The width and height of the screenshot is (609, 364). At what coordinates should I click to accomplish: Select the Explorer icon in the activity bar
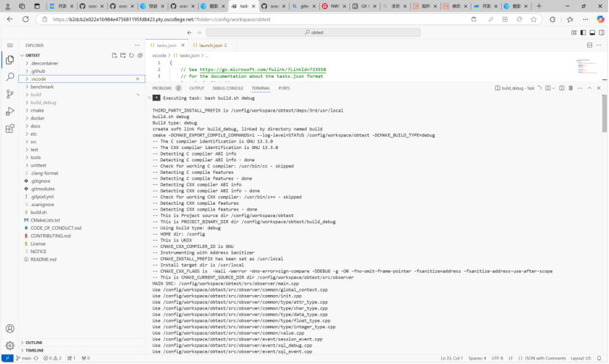point(10,60)
